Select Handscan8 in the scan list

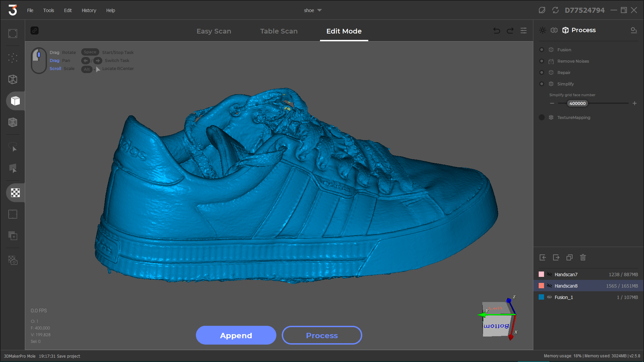[x=567, y=286]
